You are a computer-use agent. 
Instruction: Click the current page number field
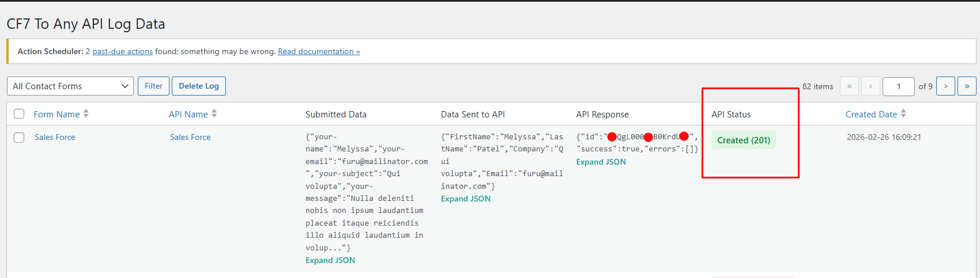click(x=898, y=86)
